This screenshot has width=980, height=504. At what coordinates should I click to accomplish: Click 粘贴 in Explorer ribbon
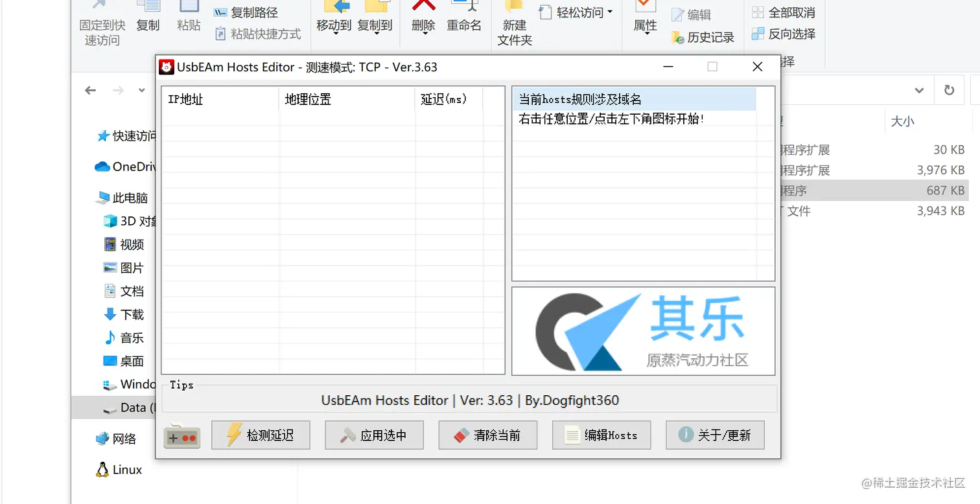point(189,18)
